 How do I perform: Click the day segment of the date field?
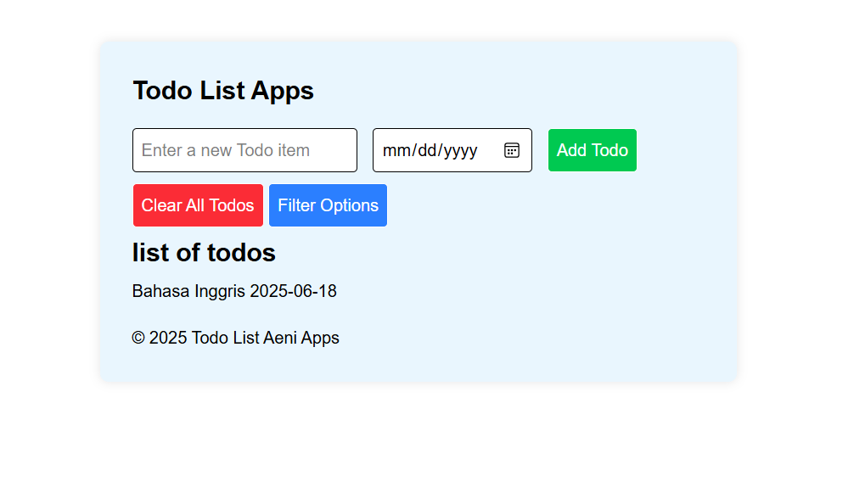click(x=427, y=150)
